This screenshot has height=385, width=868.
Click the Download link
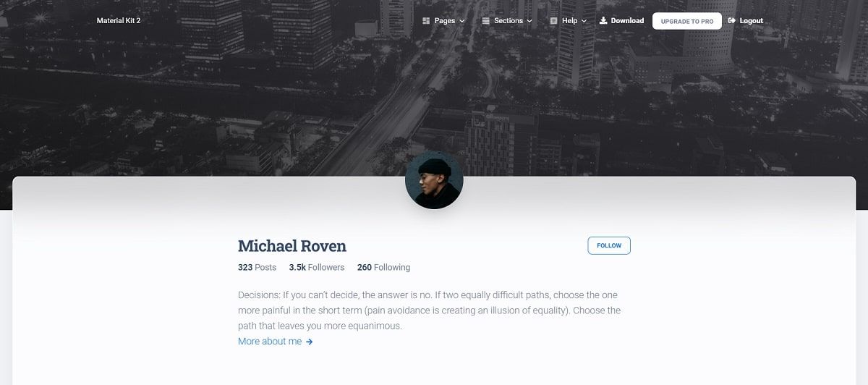[622, 20]
